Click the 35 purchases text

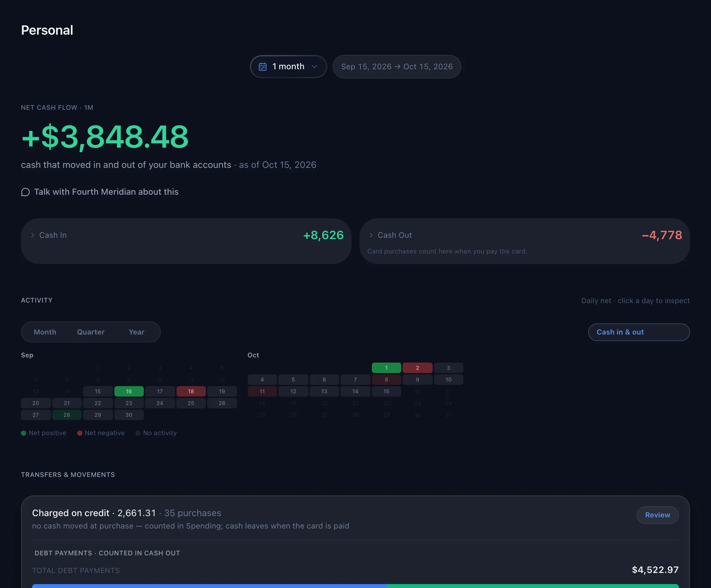(193, 513)
